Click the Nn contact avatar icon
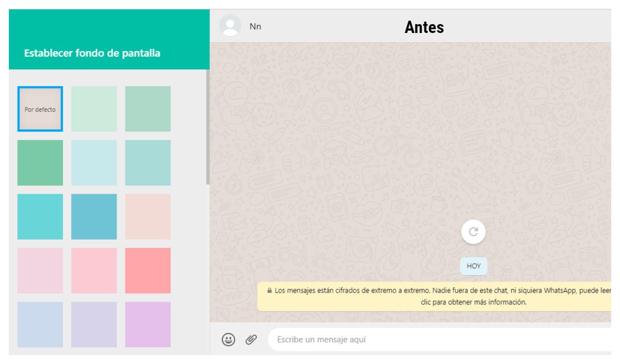The width and height of the screenshot is (620, 364). pyautogui.click(x=230, y=26)
